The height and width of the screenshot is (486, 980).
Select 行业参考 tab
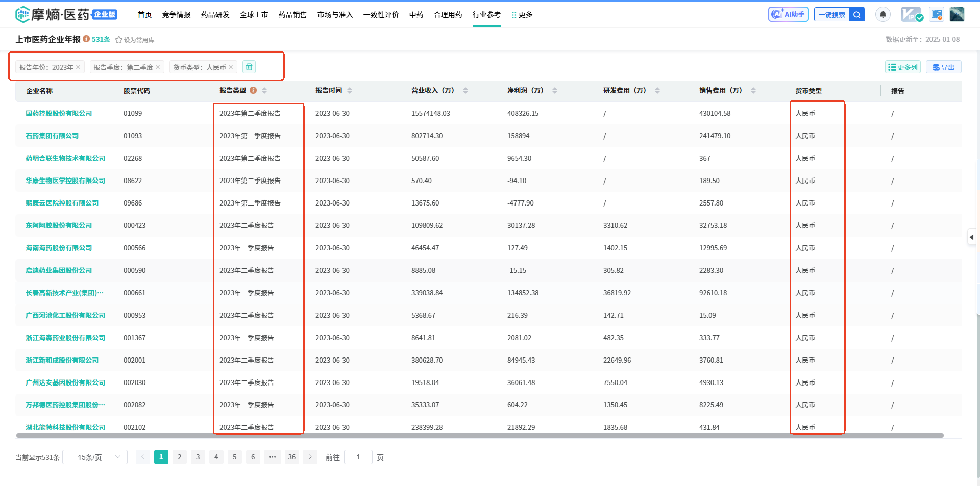point(487,15)
